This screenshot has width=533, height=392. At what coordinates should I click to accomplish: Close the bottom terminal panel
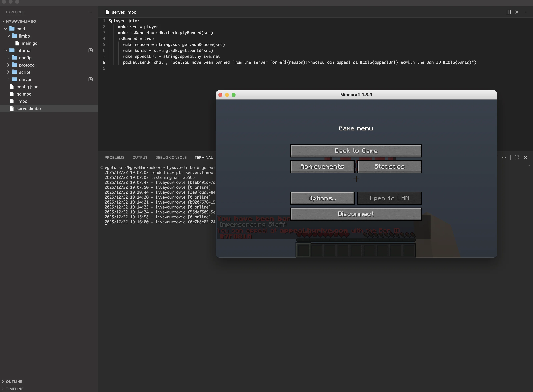click(x=525, y=158)
